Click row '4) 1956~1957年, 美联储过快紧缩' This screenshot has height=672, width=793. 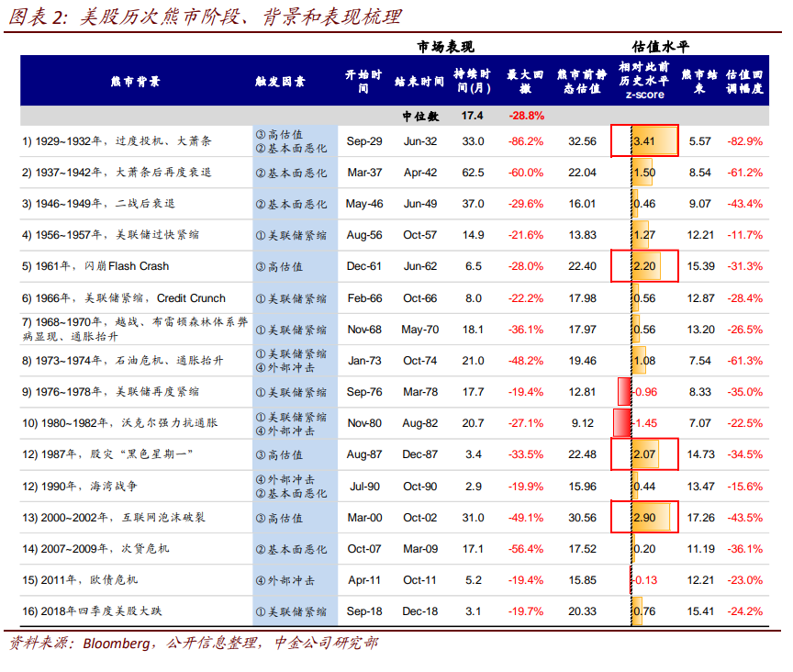(111, 235)
